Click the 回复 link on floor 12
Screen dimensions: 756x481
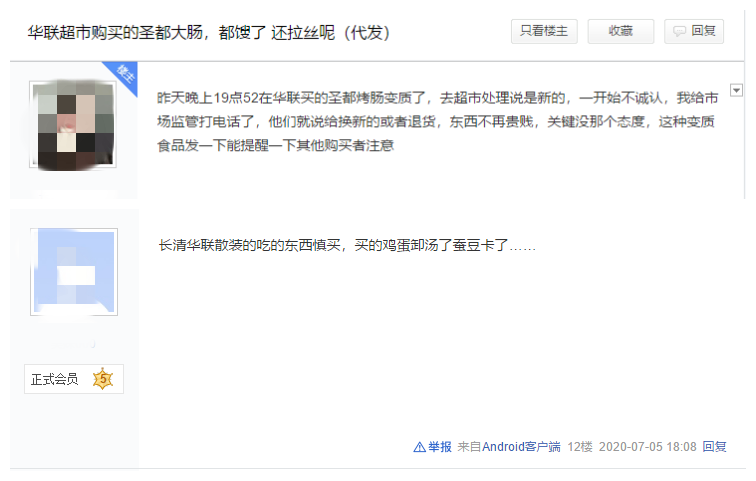point(715,447)
